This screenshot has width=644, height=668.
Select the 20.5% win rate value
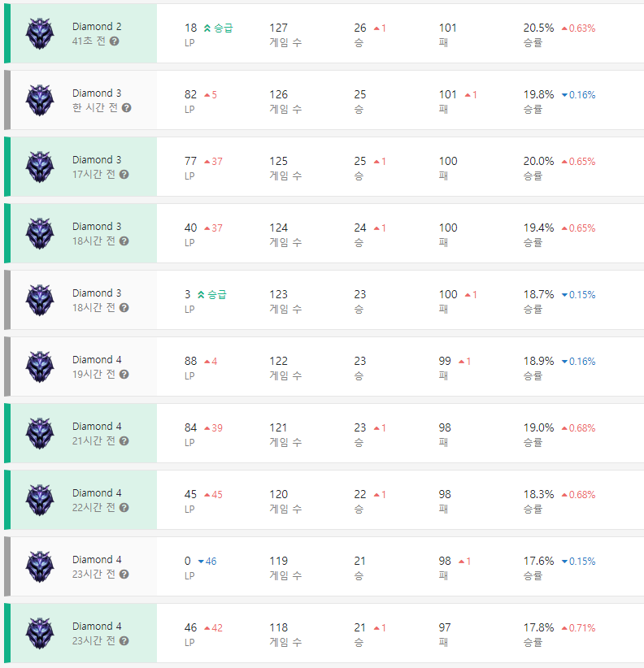(538, 28)
